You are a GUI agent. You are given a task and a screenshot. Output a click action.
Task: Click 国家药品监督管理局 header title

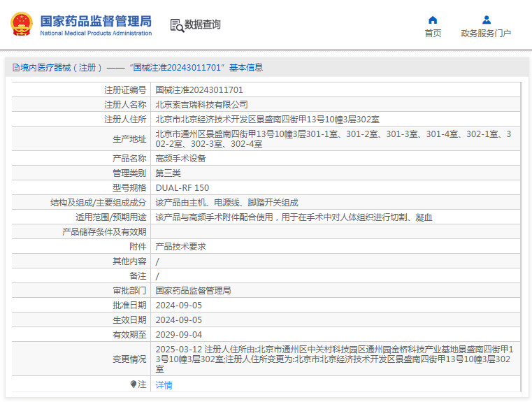[96, 21]
